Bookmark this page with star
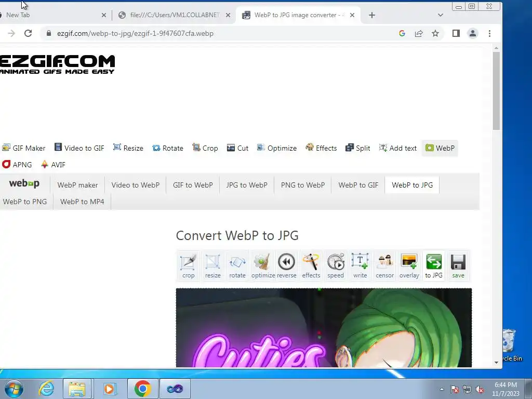Screen dimensions: 532x399 (435, 33)
